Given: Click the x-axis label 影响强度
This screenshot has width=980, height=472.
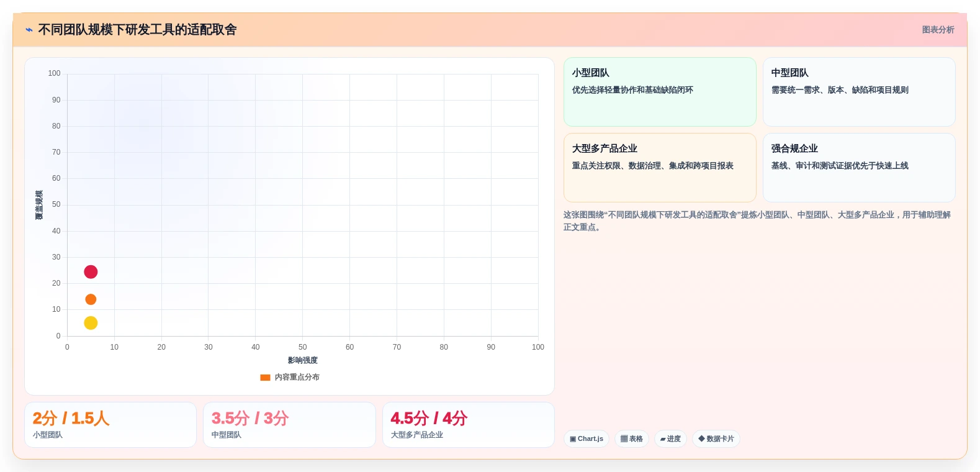Looking at the screenshot, I should pos(303,360).
